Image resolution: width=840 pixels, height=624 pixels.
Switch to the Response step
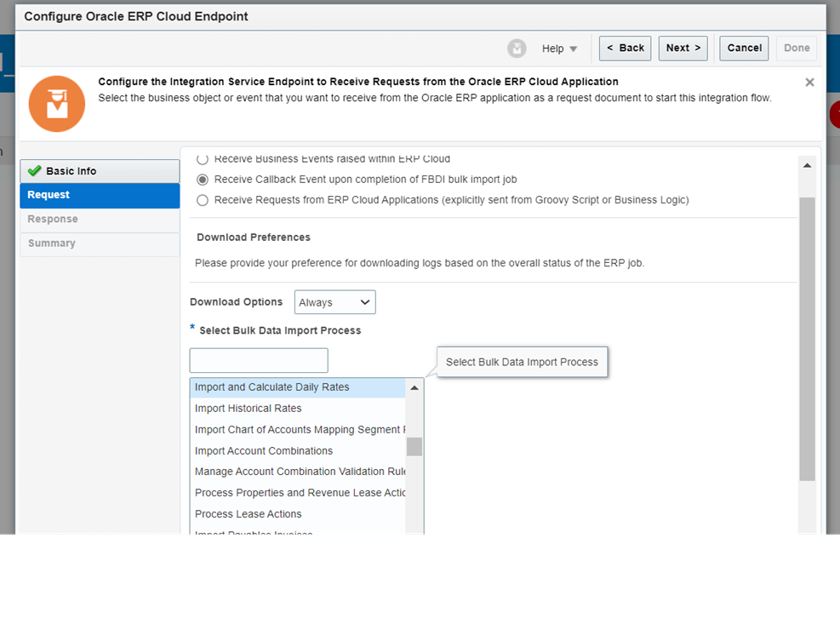100,220
